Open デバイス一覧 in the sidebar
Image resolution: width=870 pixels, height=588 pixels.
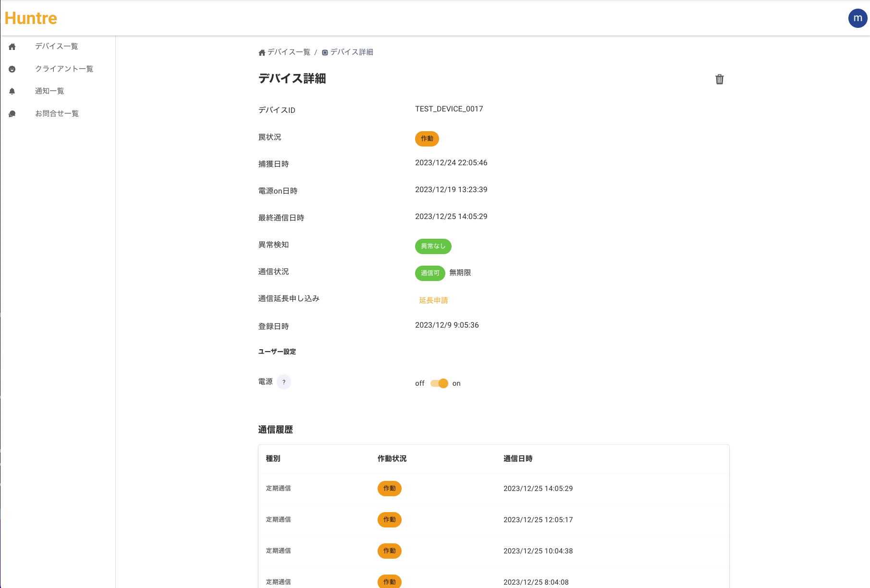pos(57,46)
